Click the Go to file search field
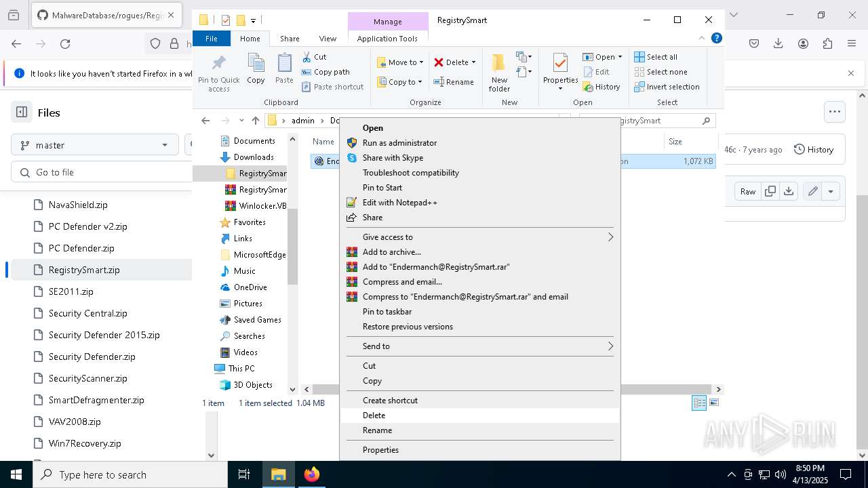The image size is (868, 488). [x=102, y=172]
